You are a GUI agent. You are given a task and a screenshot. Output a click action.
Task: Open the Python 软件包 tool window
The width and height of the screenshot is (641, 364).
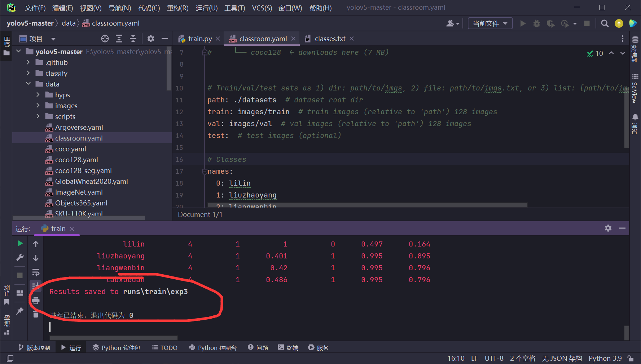117,347
